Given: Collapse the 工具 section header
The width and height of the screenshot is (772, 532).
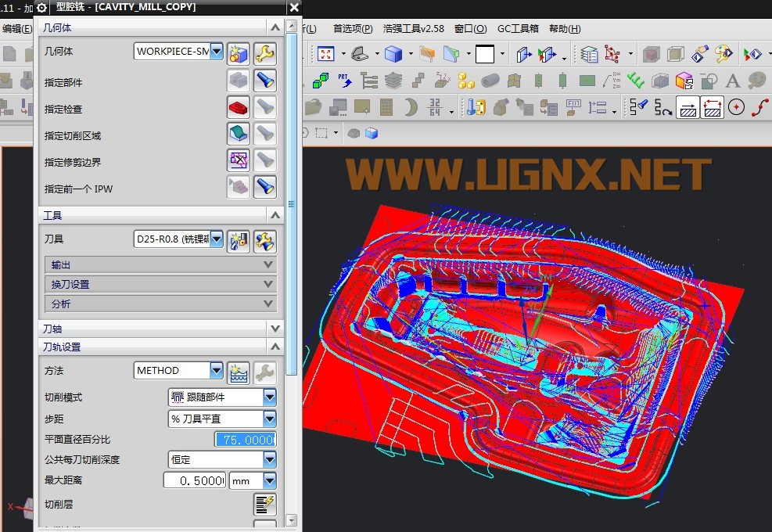Looking at the screenshot, I should coord(161,215).
